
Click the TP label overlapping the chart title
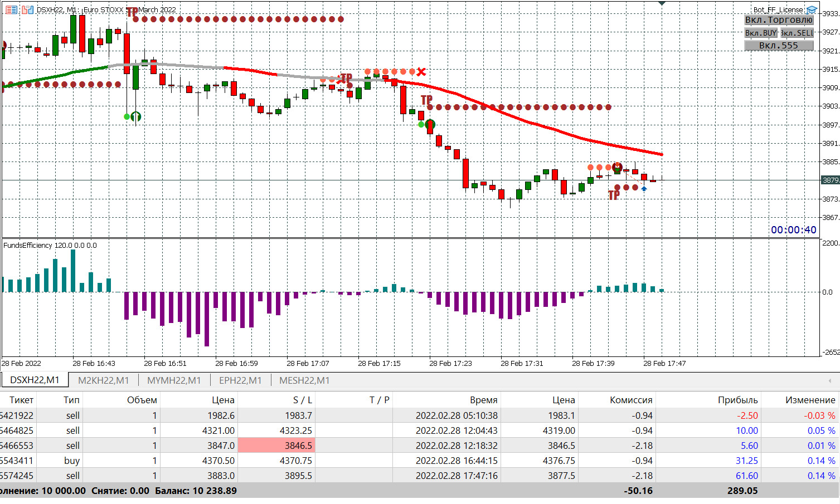(x=132, y=12)
